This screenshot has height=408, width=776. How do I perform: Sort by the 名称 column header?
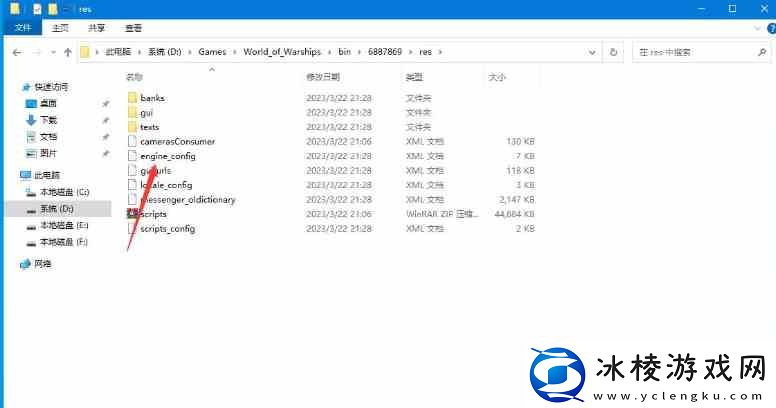[134, 77]
